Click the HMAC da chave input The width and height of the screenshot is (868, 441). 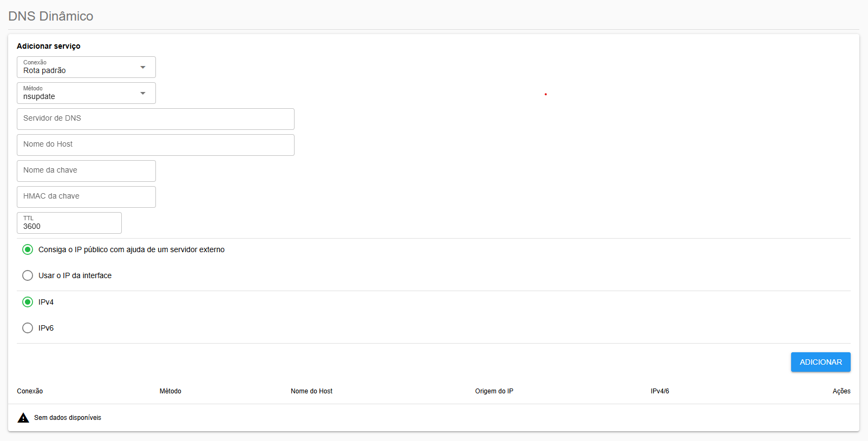tap(86, 197)
